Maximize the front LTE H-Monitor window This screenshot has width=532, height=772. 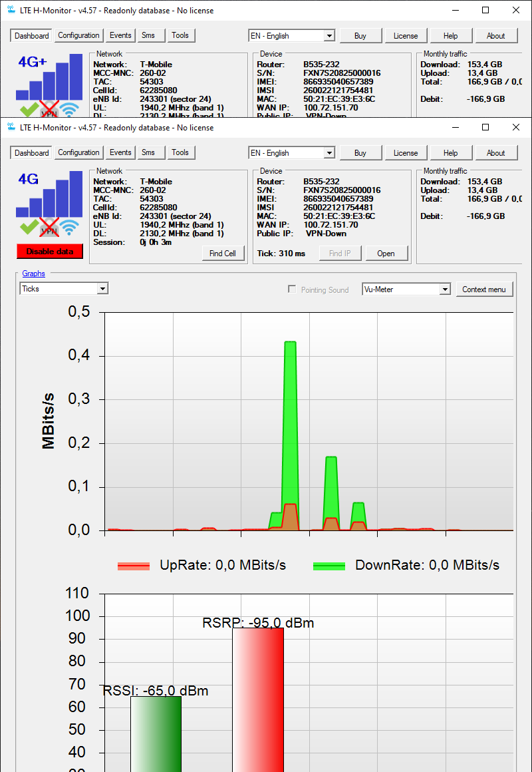[x=485, y=128]
